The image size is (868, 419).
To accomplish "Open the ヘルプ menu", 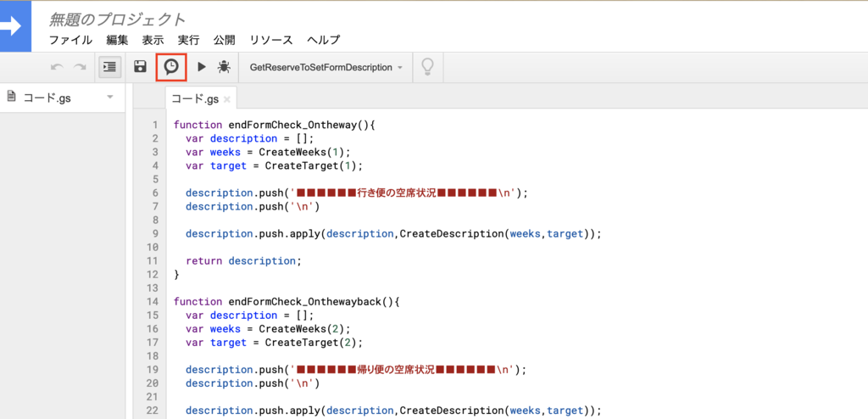I will [323, 40].
